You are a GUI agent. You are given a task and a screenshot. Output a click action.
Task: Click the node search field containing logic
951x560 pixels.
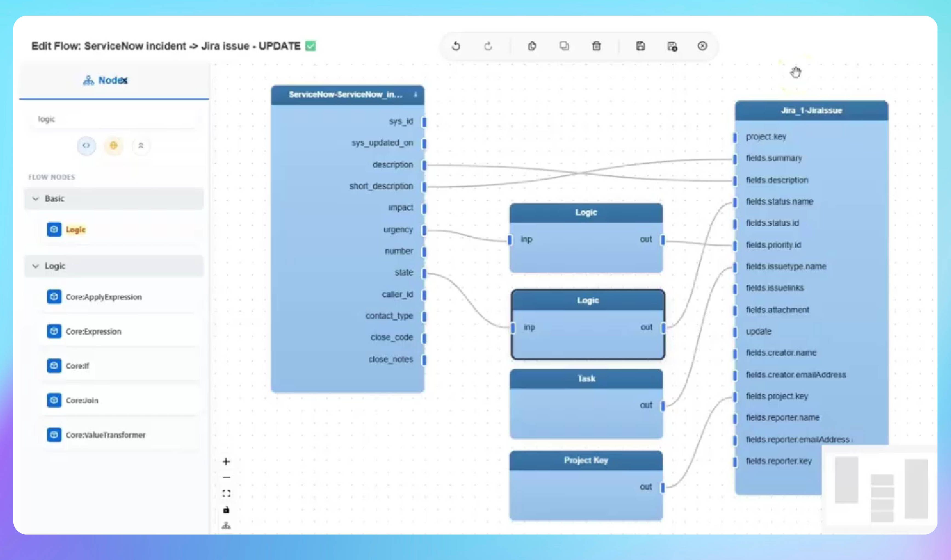coord(113,119)
